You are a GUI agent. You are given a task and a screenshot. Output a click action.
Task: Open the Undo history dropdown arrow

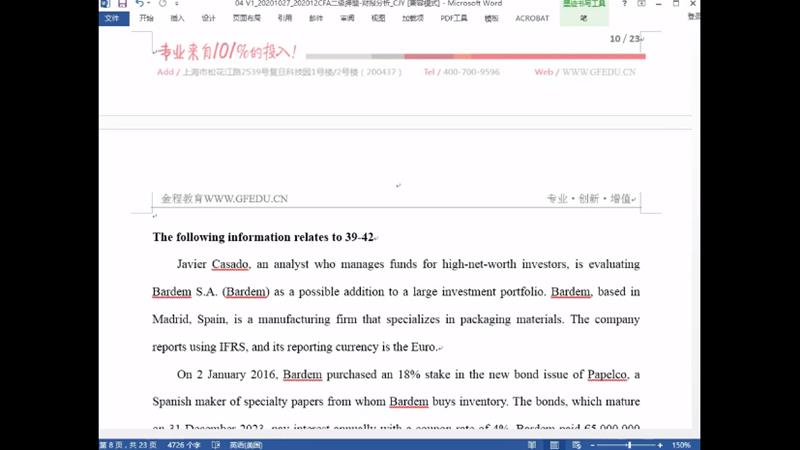point(148,4)
